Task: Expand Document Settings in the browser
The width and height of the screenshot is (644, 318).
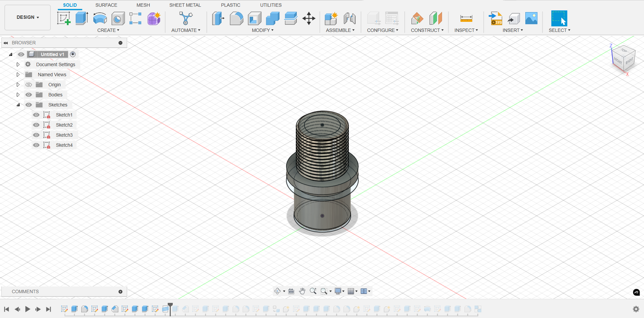Action: coord(18,64)
